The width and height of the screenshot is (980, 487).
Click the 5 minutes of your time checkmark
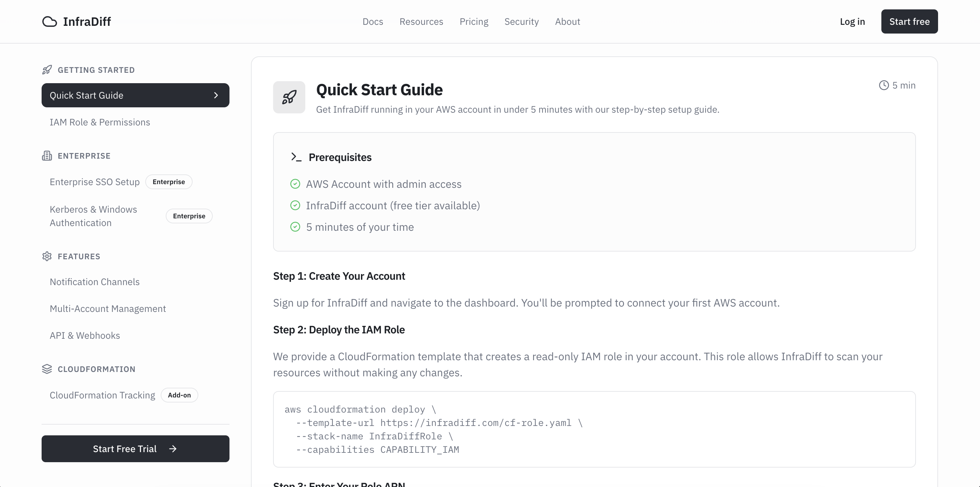click(295, 227)
